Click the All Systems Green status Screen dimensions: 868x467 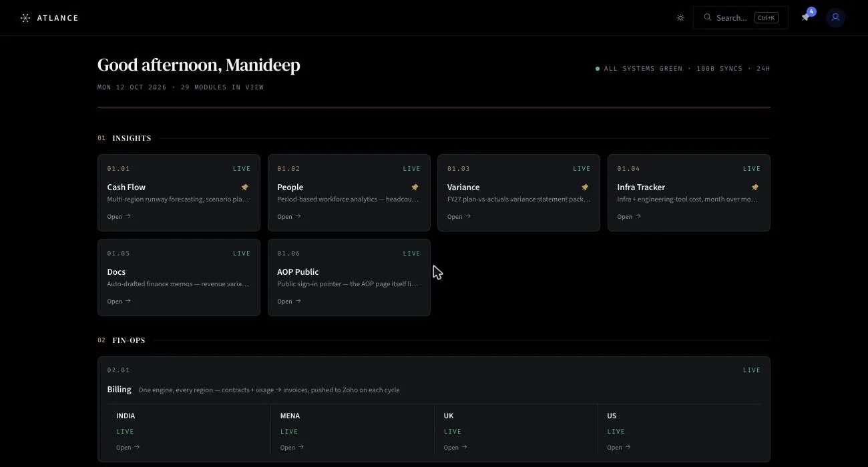point(683,69)
